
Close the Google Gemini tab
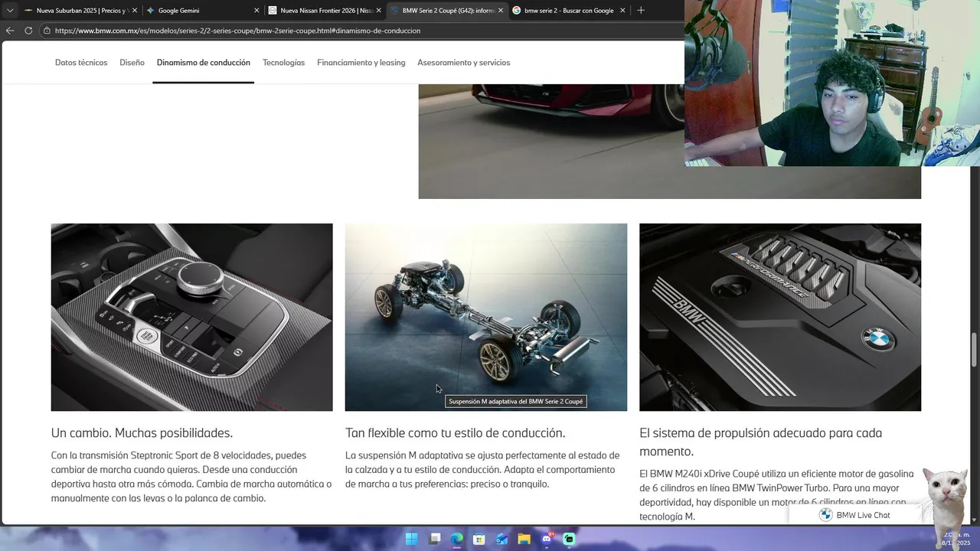256,11
